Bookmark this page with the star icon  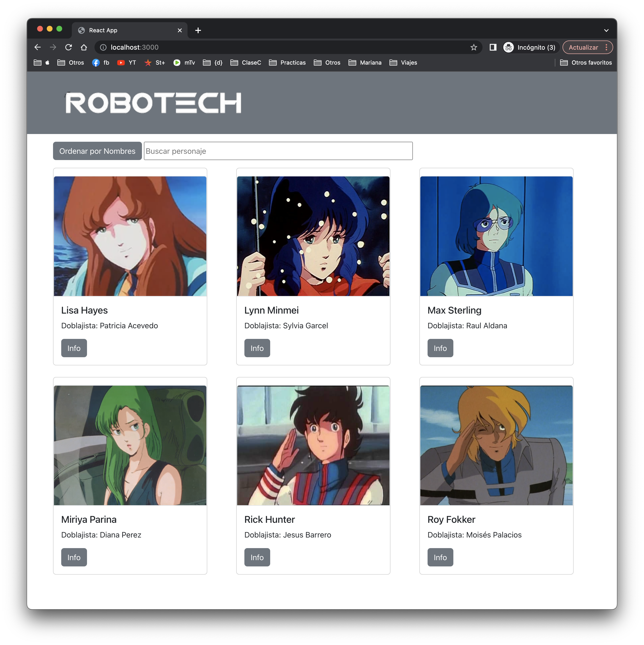473,47
